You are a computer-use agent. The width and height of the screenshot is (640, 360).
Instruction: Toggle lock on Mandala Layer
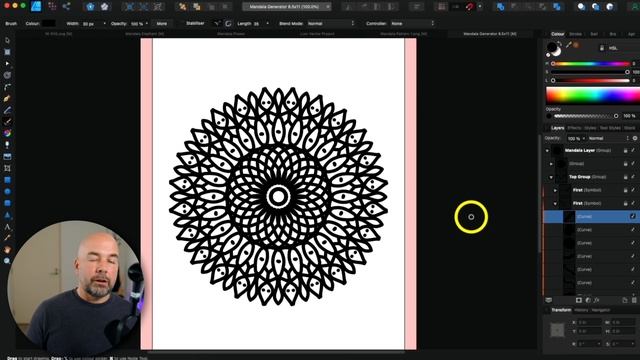625,151
